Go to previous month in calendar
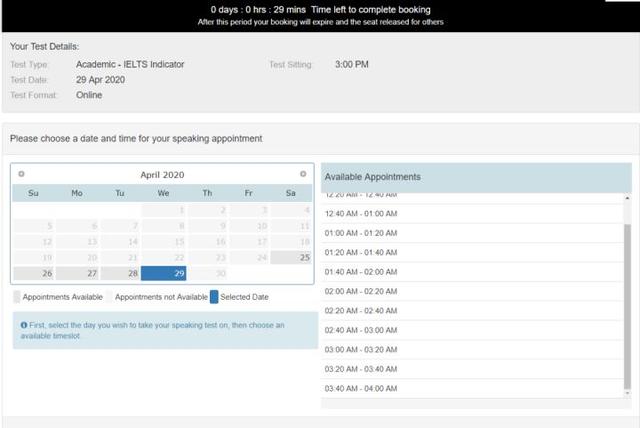640x428 pixels. click(x=21, y=174)
